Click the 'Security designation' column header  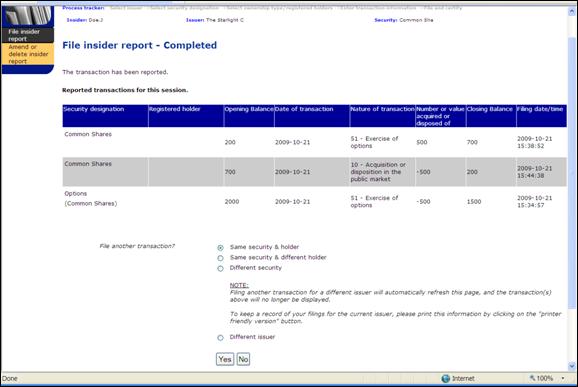click(x=105, y=116)
